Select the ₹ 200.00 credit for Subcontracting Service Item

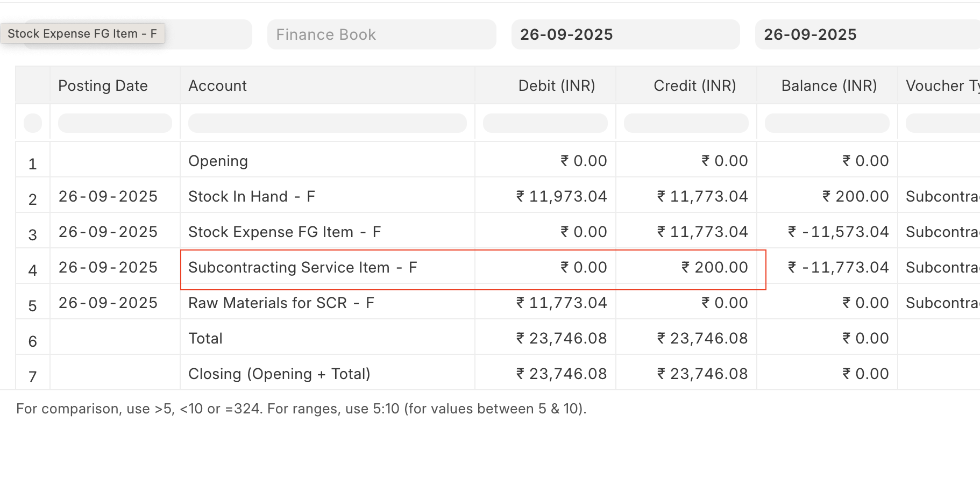coord(715,267)
